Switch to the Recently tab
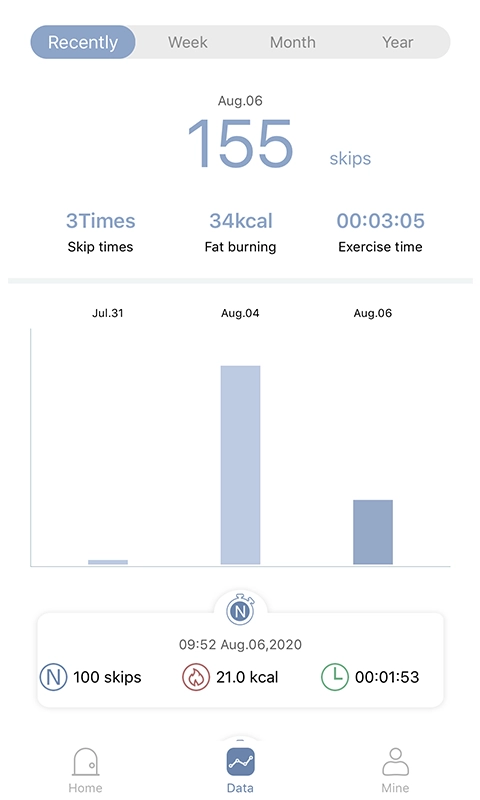 click(x=83, y=42)
